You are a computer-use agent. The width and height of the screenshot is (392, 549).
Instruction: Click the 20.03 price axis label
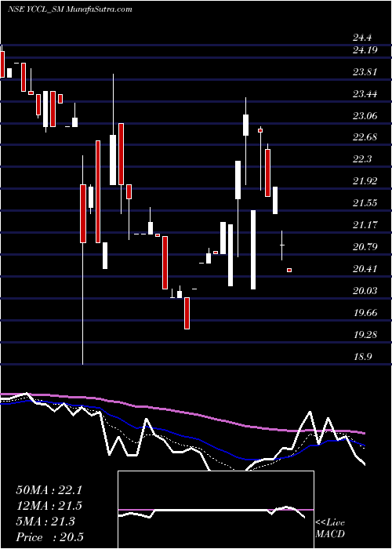point(365,291)
